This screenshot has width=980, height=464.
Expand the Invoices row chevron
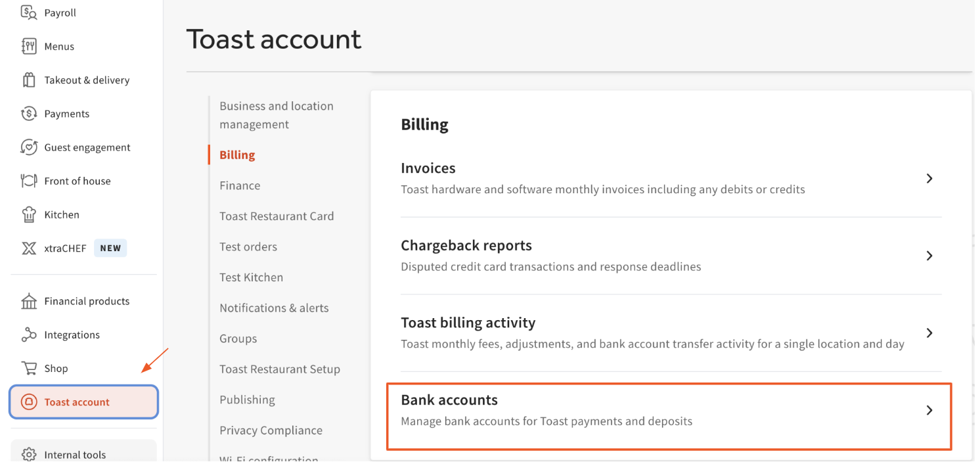tap(929, 178)
